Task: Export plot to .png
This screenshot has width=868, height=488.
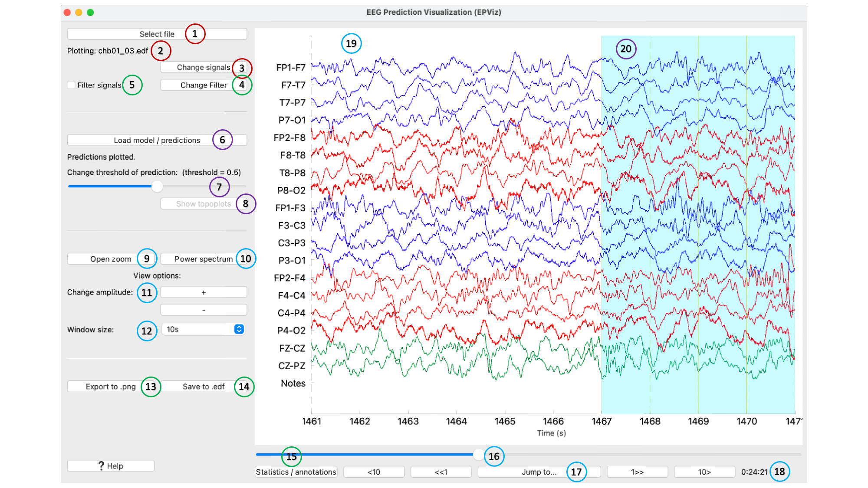Action: coord(110,386)
